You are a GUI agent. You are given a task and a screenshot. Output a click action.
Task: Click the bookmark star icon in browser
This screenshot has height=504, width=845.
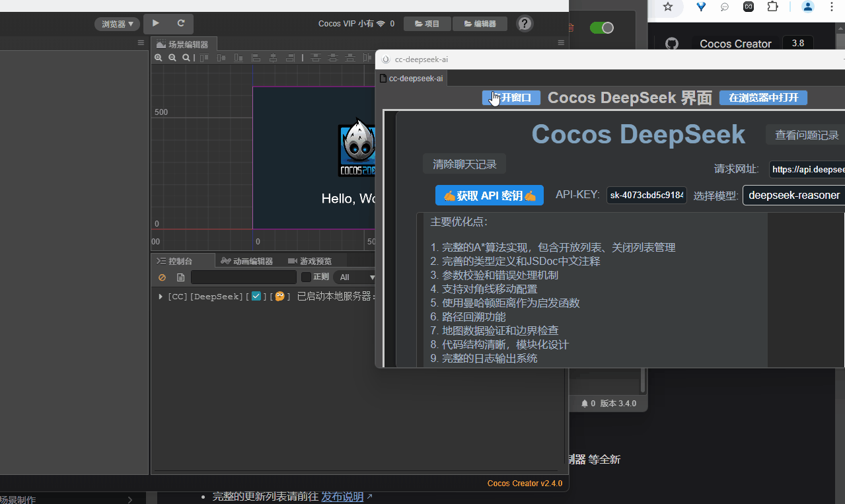point(668,7)
